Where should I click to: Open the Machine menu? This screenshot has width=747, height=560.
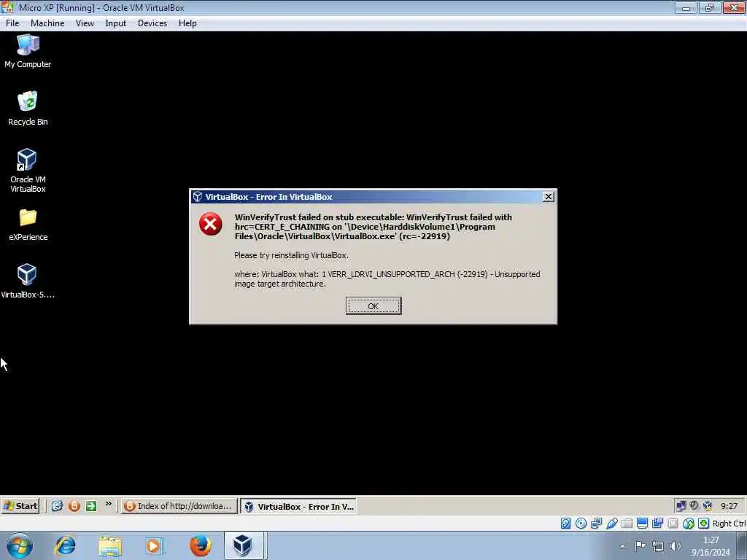47,23
